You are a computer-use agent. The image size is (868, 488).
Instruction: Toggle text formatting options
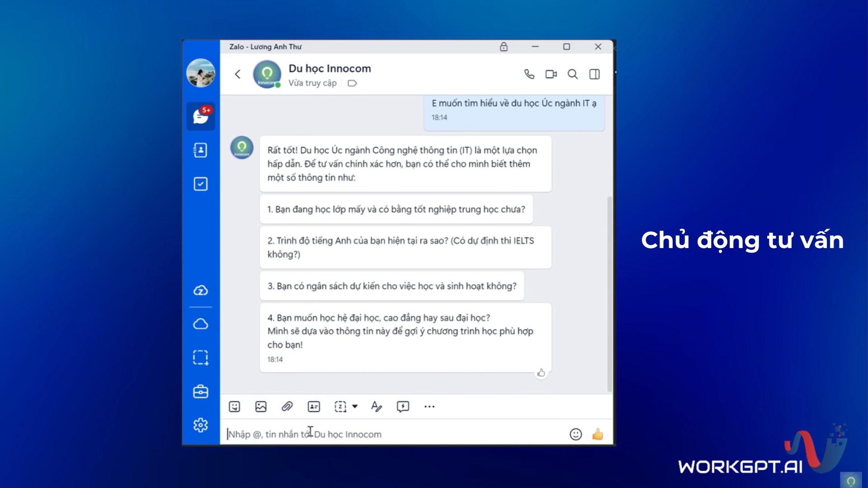[x=376, y=407]
